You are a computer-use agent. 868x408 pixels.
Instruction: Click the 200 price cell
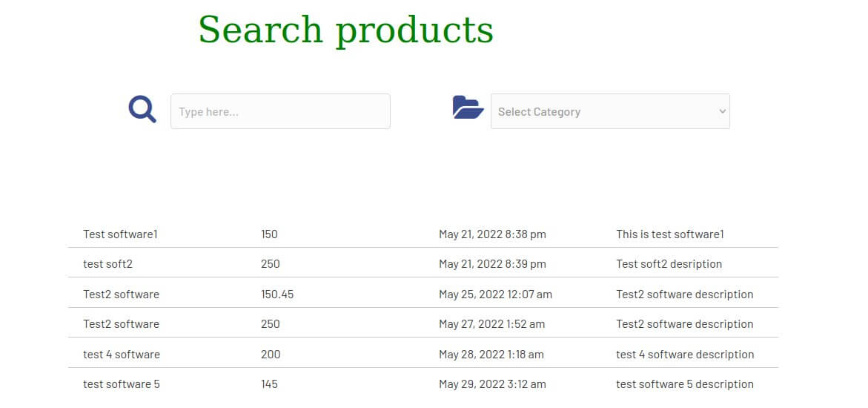(x=271, y=355)
